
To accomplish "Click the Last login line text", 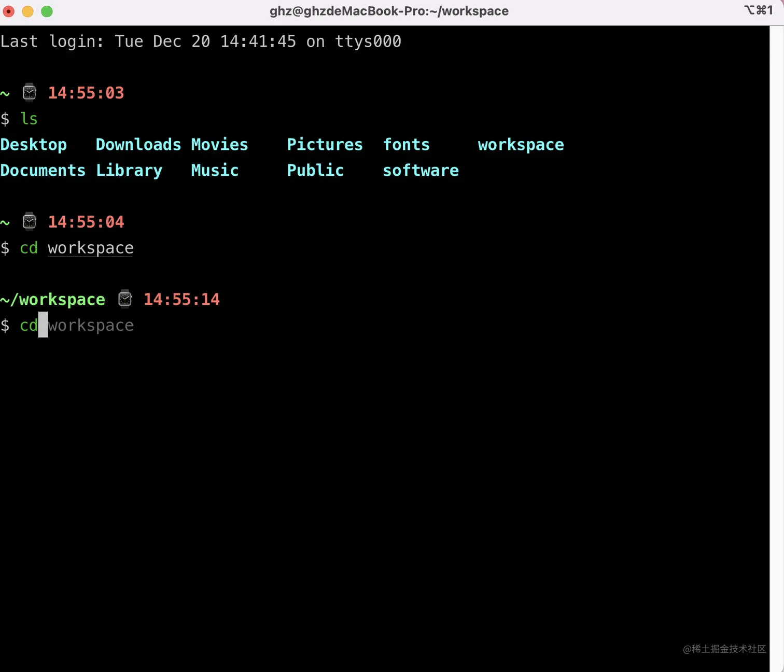I will (201, 41).
